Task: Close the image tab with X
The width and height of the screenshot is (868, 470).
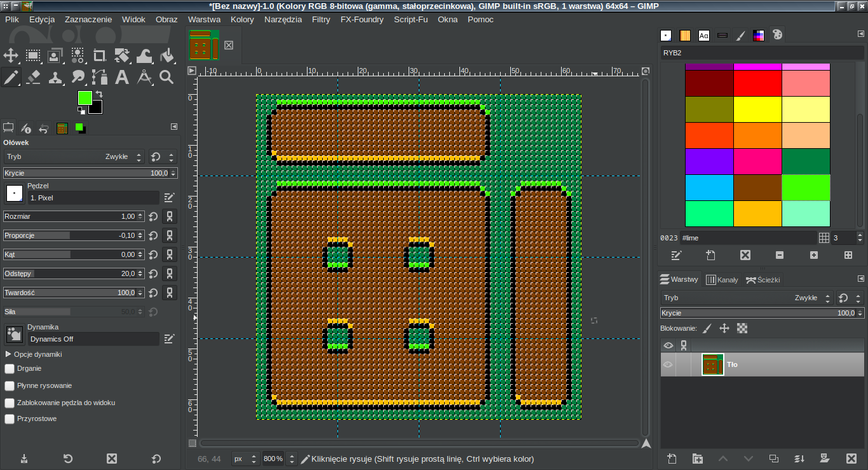Action: tap(229, 45)
